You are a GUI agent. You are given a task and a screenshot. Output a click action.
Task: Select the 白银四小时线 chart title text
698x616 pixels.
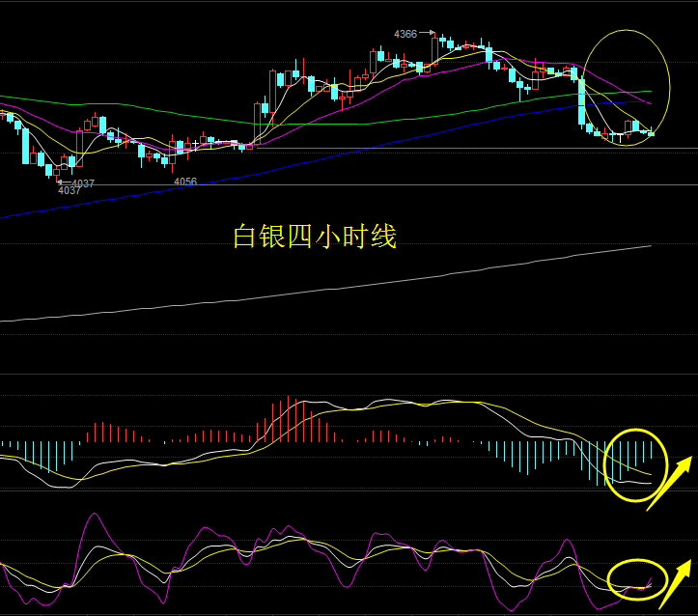pyautogui.click(x=315, y=237)
